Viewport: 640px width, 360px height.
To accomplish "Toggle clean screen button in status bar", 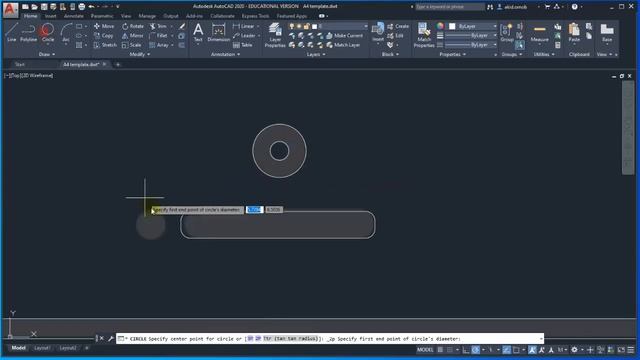I will click(x=621, y=350).
